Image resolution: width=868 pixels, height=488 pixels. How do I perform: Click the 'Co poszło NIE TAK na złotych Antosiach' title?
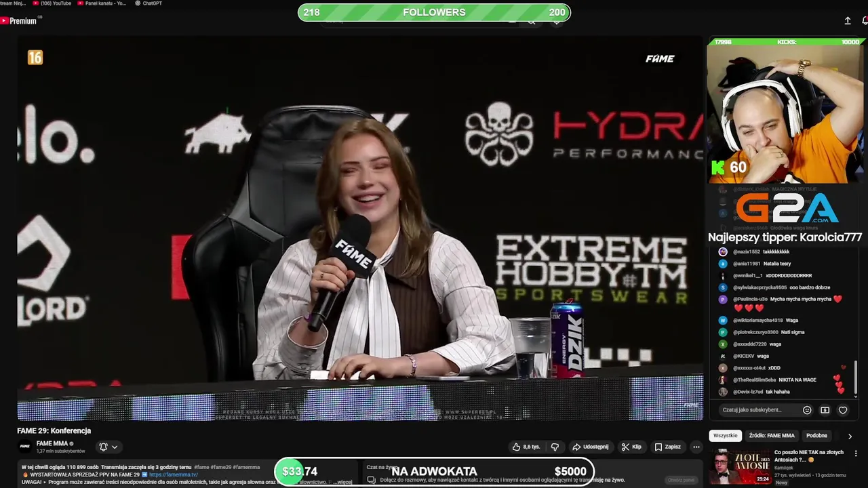pos(809,455)
